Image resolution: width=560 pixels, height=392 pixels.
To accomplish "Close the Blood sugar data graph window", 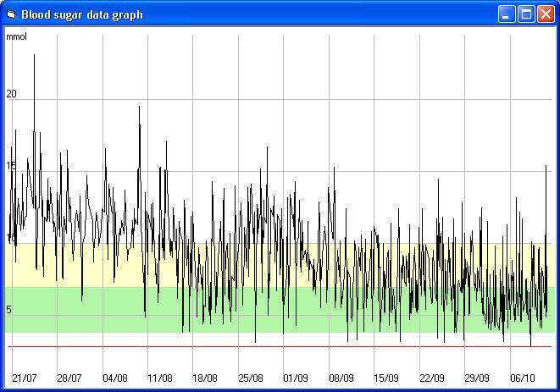I will pyautogui.click(x=545, y=14).
